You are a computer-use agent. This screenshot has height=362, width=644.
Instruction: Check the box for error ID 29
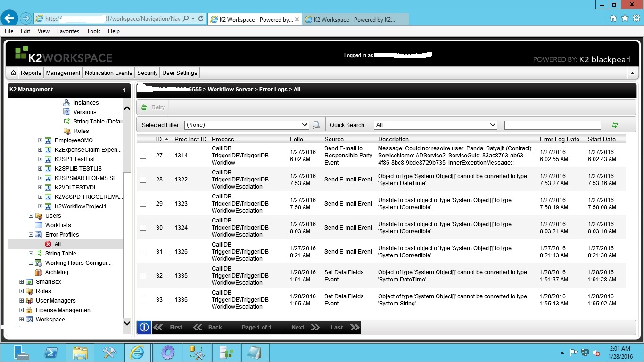(143, 204)
